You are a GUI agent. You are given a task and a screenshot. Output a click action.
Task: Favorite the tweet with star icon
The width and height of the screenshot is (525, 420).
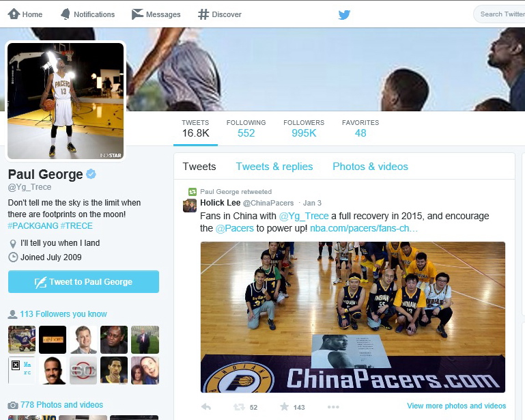point(284,406)
